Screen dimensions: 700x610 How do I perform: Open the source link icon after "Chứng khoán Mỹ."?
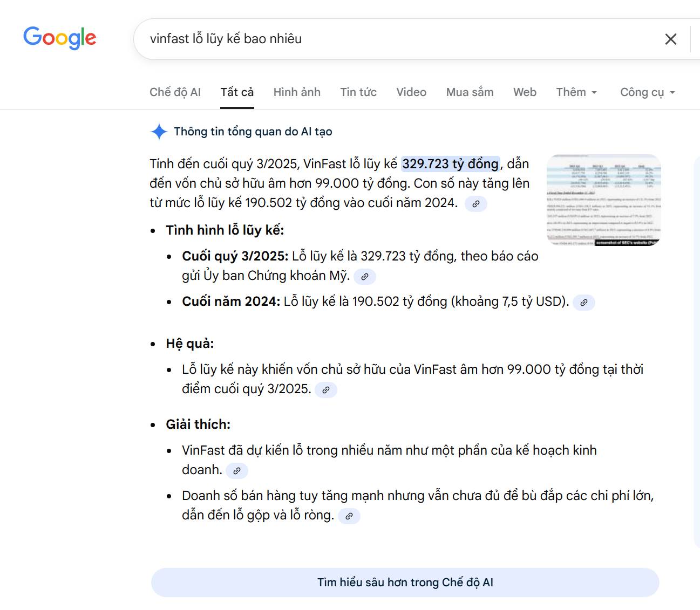(365, 277)
